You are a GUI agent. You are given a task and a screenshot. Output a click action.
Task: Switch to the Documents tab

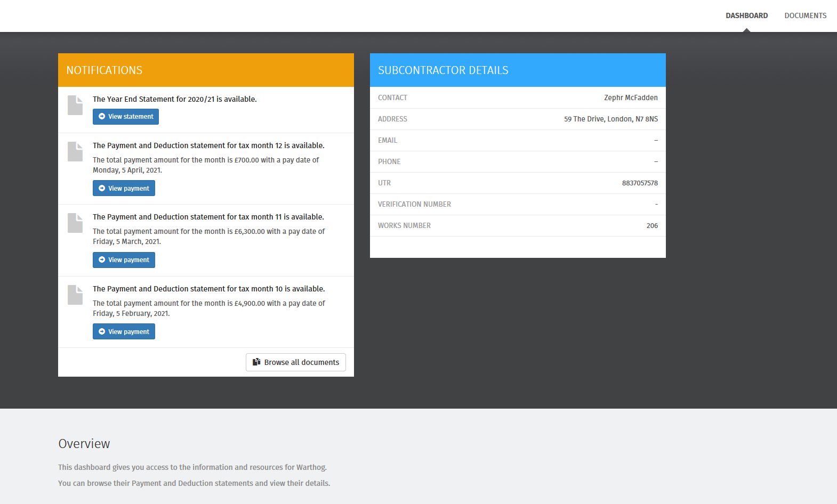805,15
